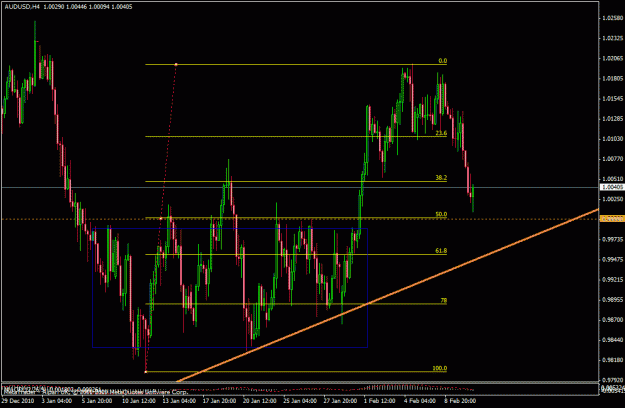Viewport: 625px width, 408px height.
Task: Click the 1.02580 price axis label
Action: pos(612,18)
